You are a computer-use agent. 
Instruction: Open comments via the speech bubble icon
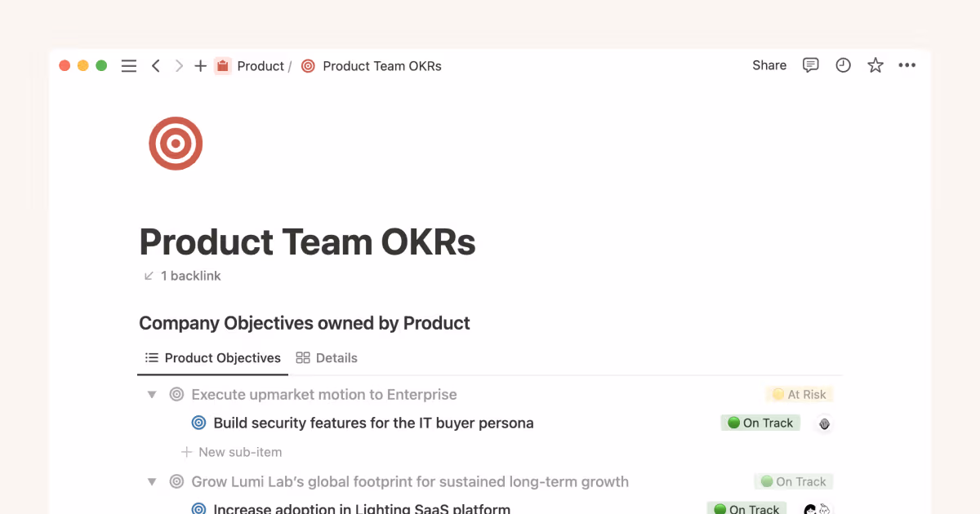[810, 65]
